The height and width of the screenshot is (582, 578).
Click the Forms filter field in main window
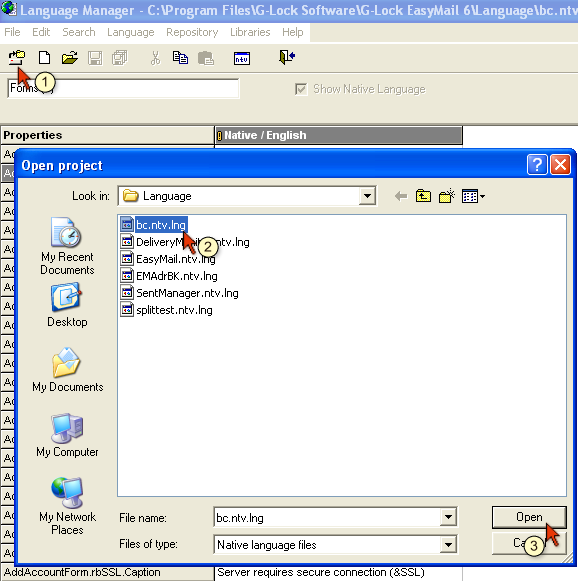123,88
